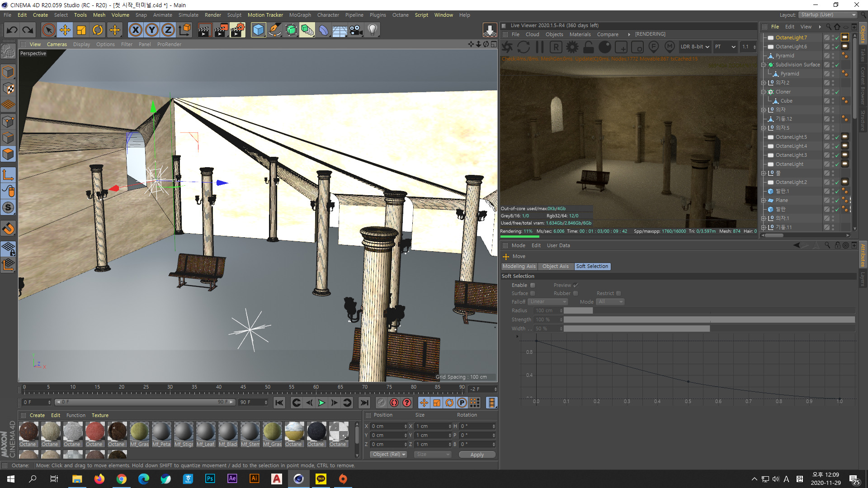Click the Apply coordinates button
Viewport: 868px width, 488px height.
477,455
